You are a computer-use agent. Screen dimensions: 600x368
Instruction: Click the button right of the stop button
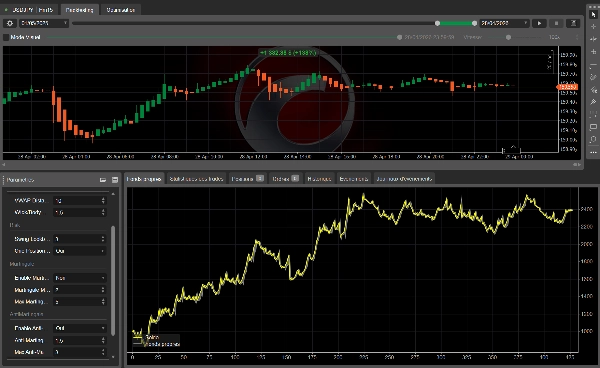pyautogui.click(x=573, y=23)
